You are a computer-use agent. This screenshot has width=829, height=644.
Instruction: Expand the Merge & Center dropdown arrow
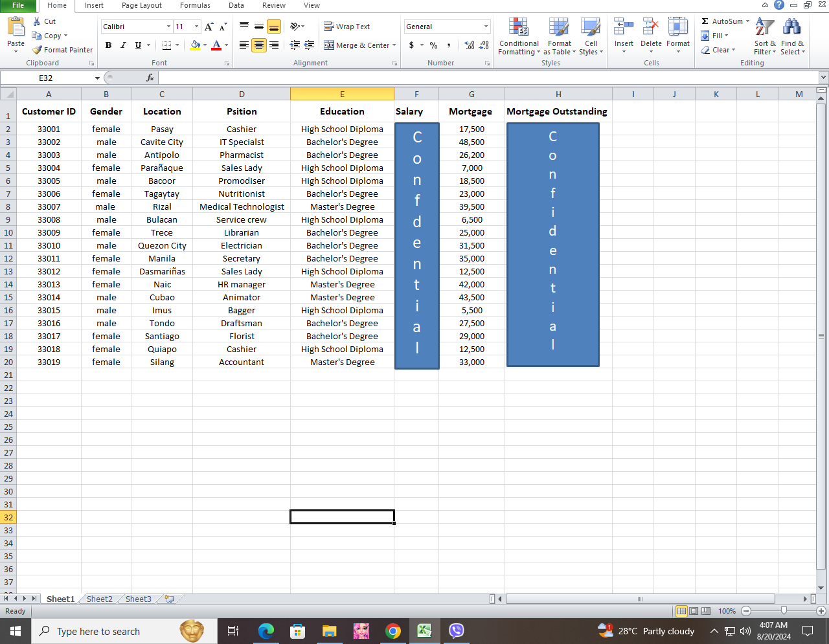(395, 45)
